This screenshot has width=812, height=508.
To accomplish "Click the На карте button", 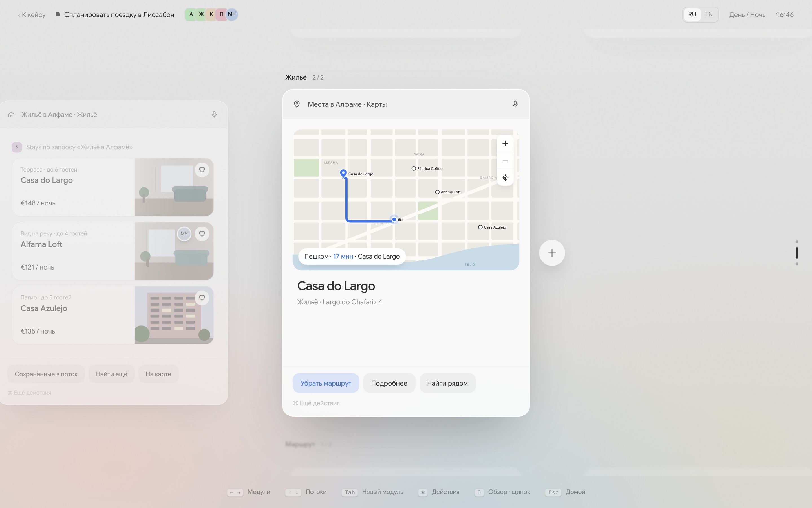I will pos(158,374).
